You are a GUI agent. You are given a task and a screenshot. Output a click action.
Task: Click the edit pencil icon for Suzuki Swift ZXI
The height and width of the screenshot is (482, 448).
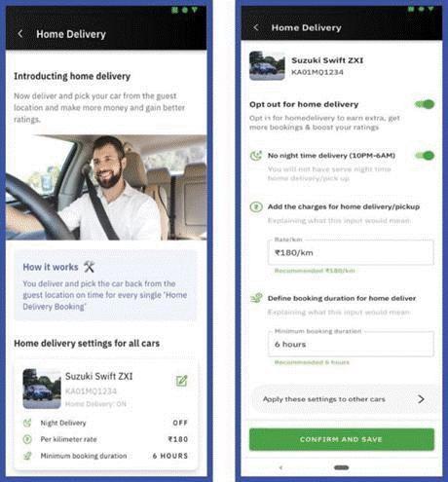pos(181,381)
